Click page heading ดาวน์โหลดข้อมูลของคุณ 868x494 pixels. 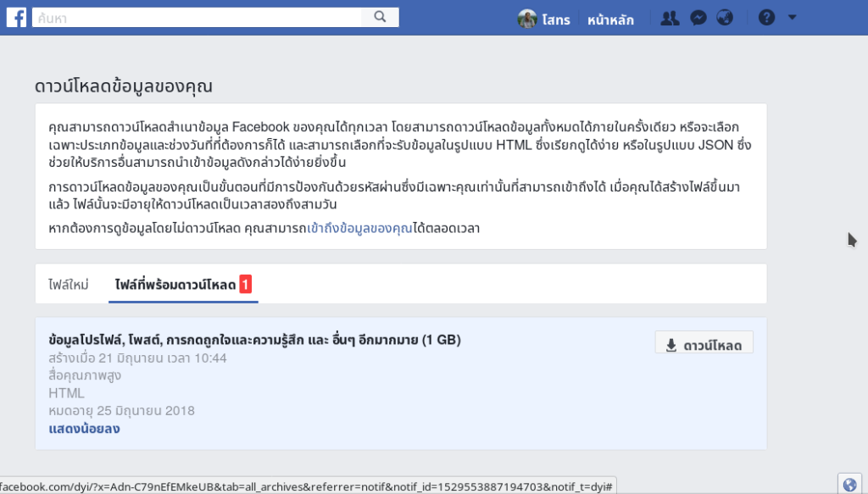[x=124, y=86]
